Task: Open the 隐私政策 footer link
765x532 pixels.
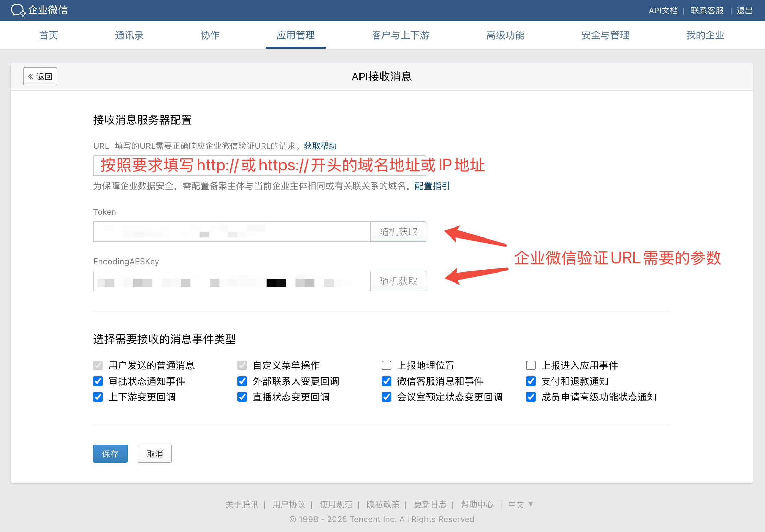Action: point(383,505)
